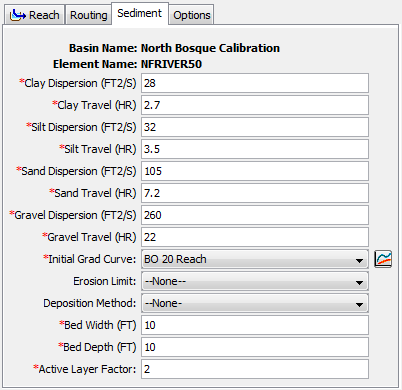Click the 'Basin Name: North Bosque Calibration' text
Screen dimensions: 402x390
174,48
